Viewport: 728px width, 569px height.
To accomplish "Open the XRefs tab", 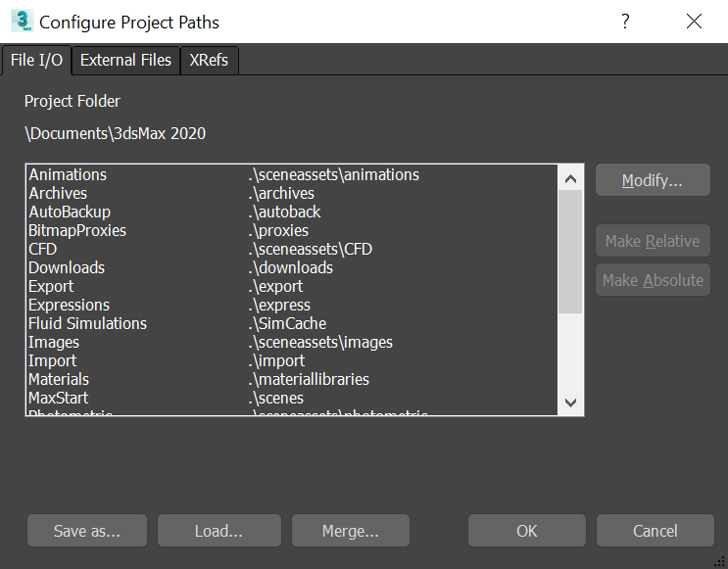I will pos(209,61).
